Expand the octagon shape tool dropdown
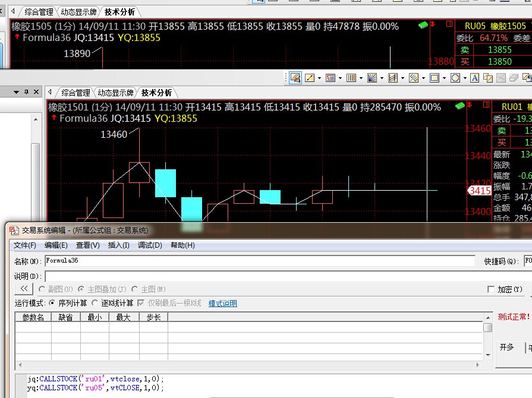 [465, 78]
